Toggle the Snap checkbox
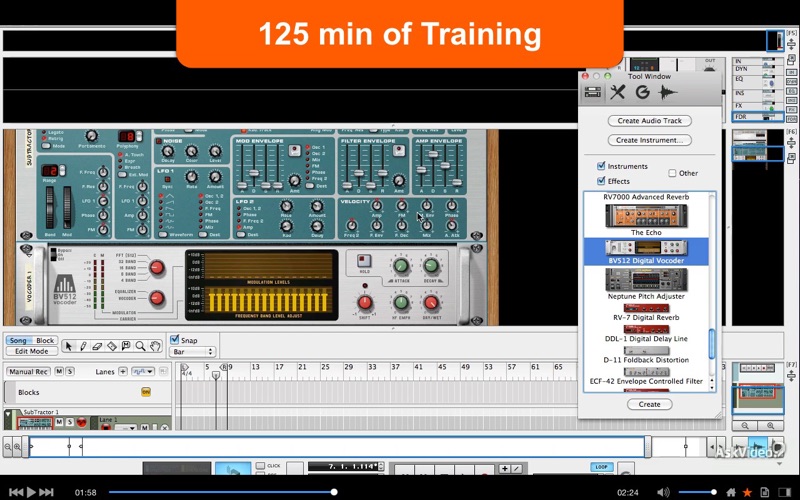The width and height of the screenshot is (800, 500). click(174, 339)
